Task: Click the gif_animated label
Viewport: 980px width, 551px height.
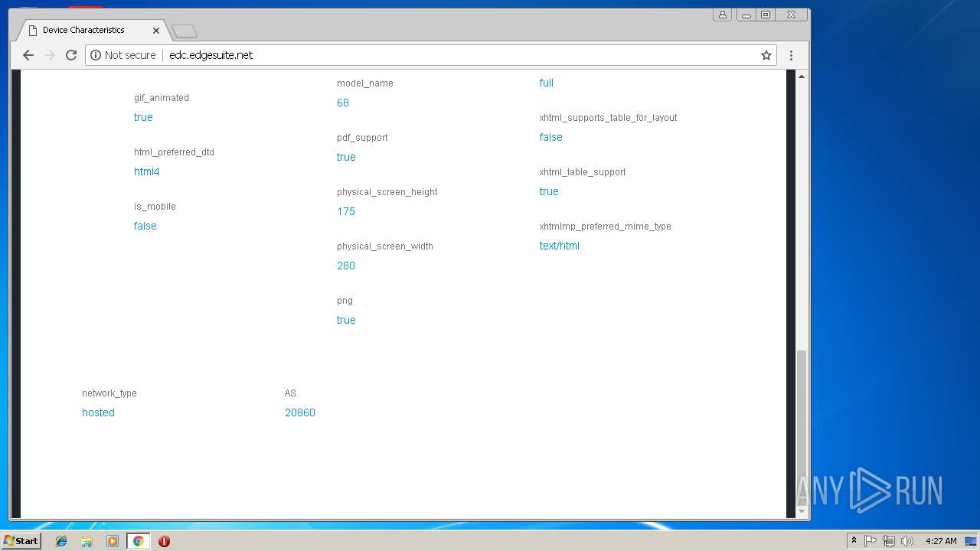Action: (162, 98)
